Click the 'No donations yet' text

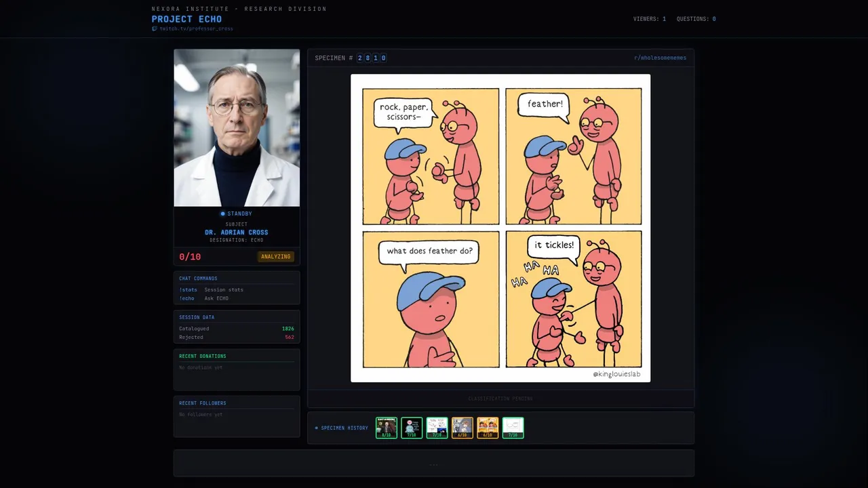201,367
